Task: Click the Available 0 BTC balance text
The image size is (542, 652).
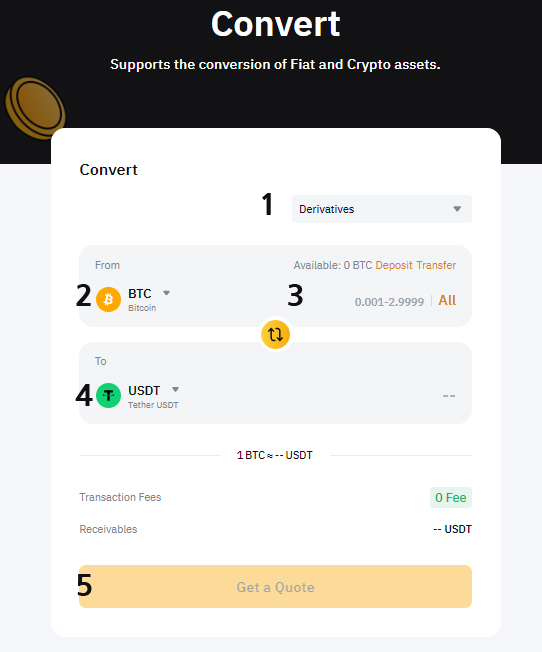Action: tap(333, 265)
